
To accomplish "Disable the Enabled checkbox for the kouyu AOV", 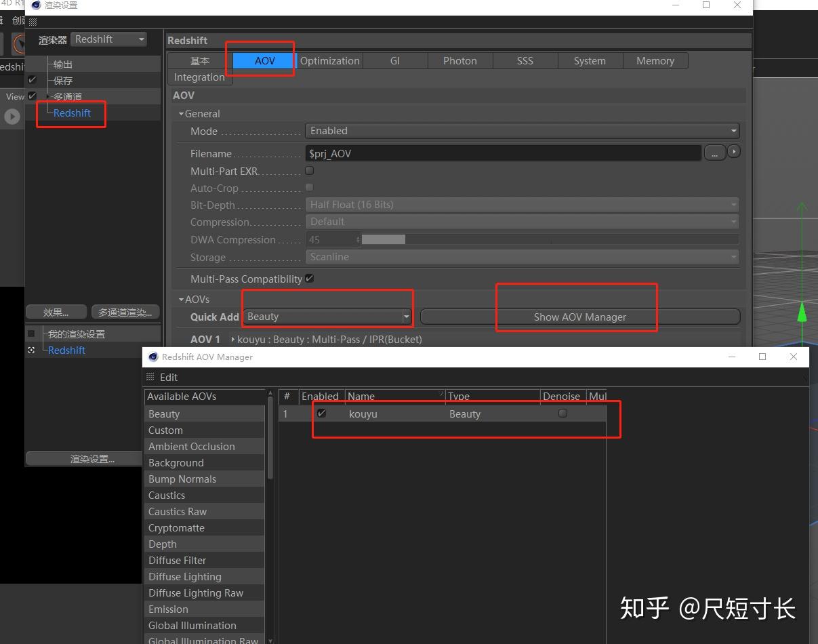I will click(321, 414).
